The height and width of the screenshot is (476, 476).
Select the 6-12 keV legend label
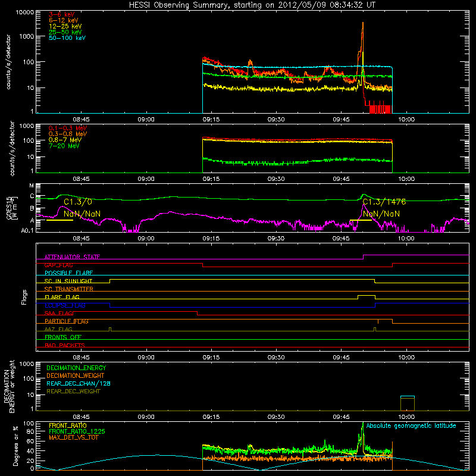[64, 20]
